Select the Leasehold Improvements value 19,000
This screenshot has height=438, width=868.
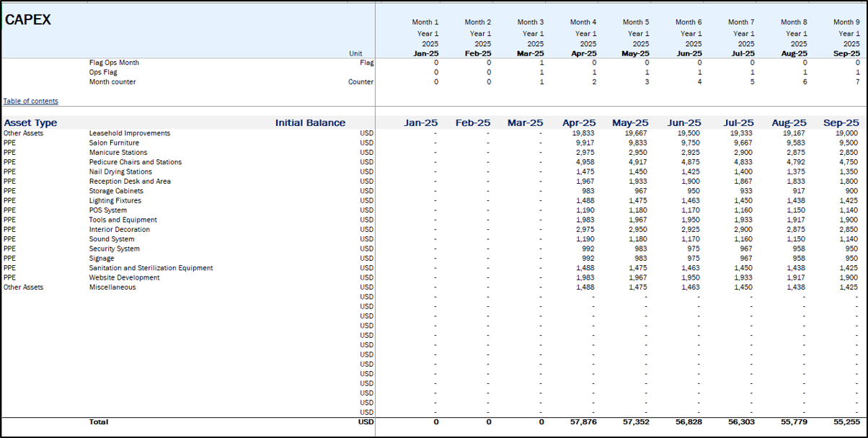coord(846,133)
